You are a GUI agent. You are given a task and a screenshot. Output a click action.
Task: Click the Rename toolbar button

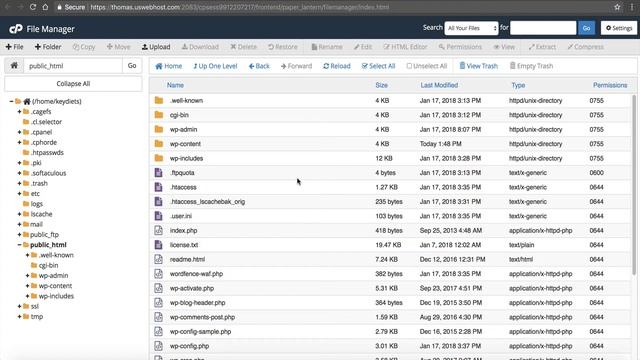pos(327,47)
